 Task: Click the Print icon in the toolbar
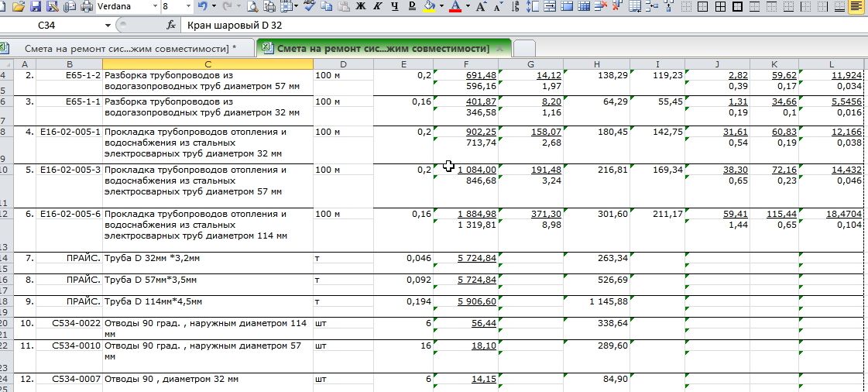pos(86,6)
